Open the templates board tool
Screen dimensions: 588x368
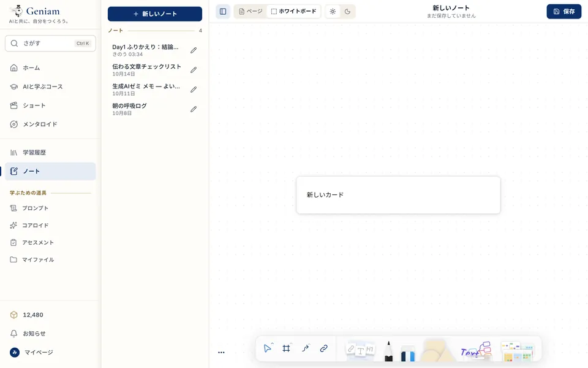coord(518,351)
